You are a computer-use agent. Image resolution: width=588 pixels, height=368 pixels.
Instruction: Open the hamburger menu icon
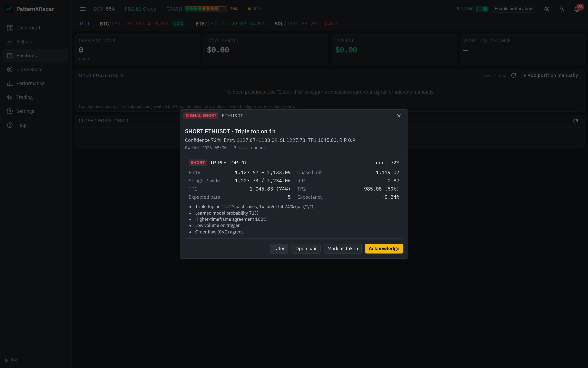(x=83, y=9)
